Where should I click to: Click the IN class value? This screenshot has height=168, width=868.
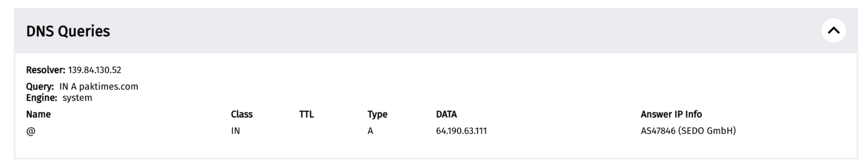click(x=235, y=131)
